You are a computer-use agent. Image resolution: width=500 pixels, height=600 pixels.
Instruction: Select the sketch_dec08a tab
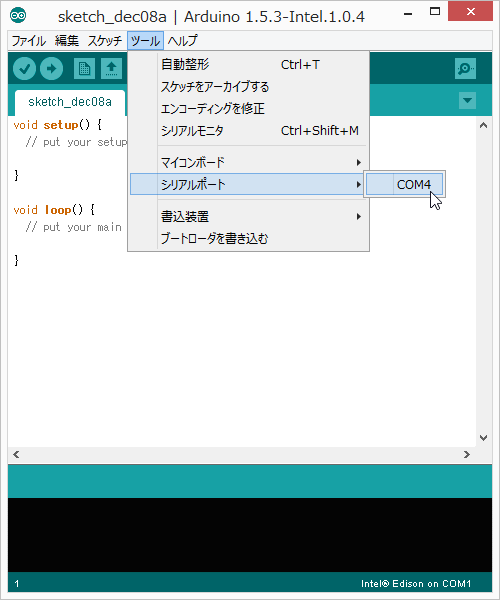pos(70,102)
